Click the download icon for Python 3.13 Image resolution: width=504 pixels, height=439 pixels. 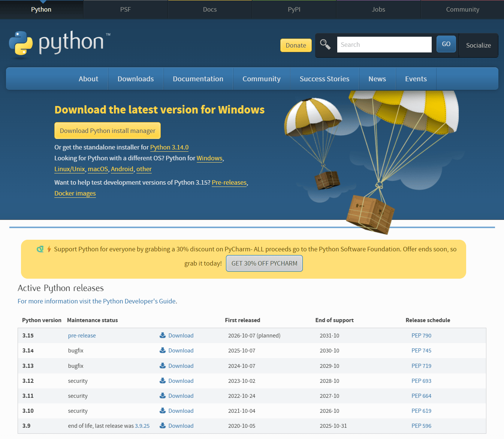(163, 366)
